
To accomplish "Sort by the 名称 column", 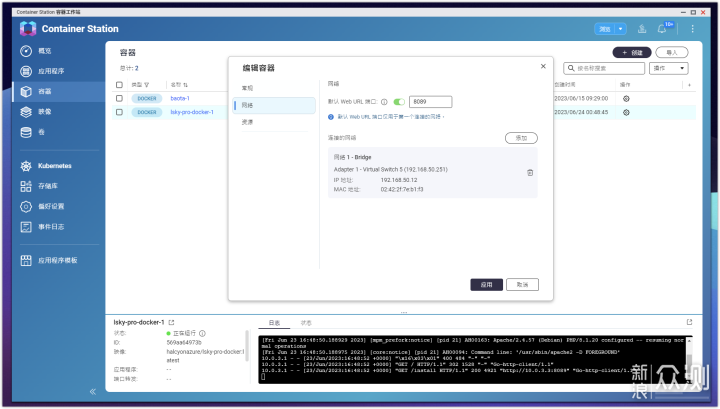I will click(x=186, y=85).
